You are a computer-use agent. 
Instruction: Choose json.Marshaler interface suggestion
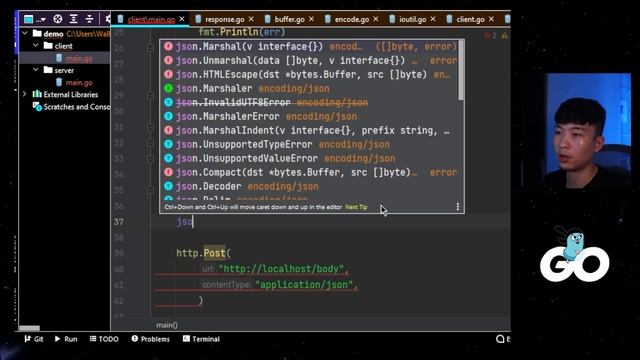click(x=309, y=88)
